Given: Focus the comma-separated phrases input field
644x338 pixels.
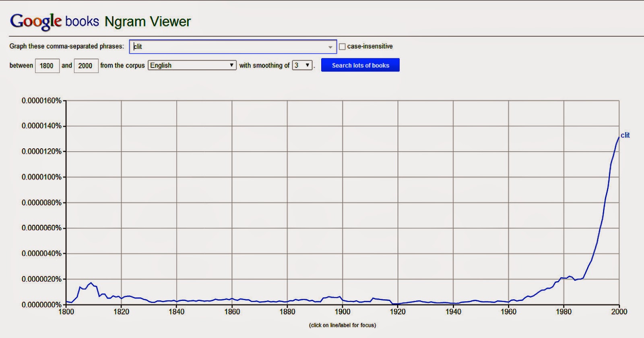Looking at the screenshot, I should (233, 47).
